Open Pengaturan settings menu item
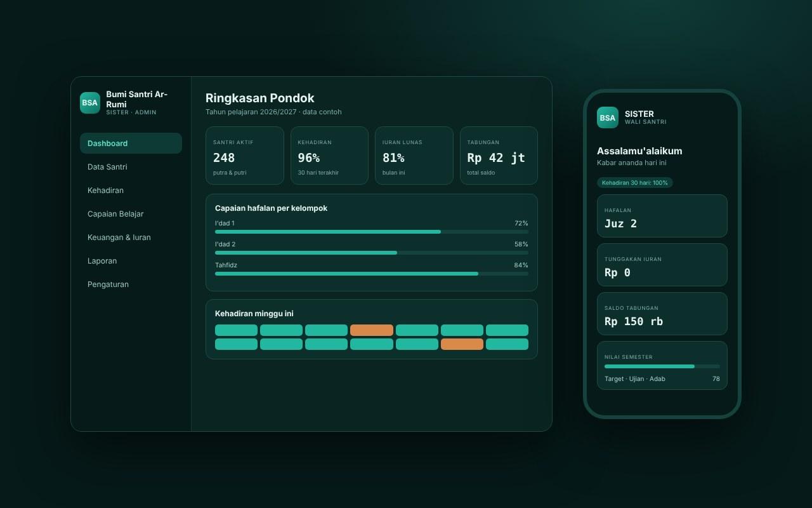The width and height of the screenshot is (812, 508). [x=131, y=284]
